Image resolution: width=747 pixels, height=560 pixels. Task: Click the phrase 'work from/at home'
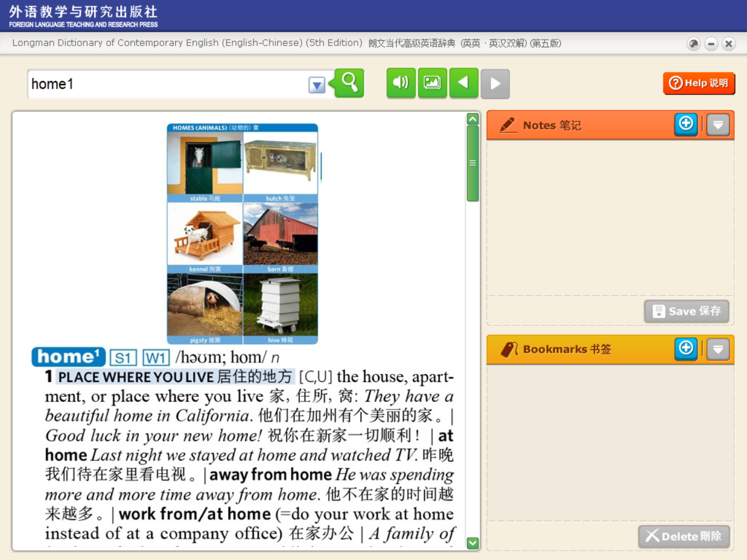point(195,514)
